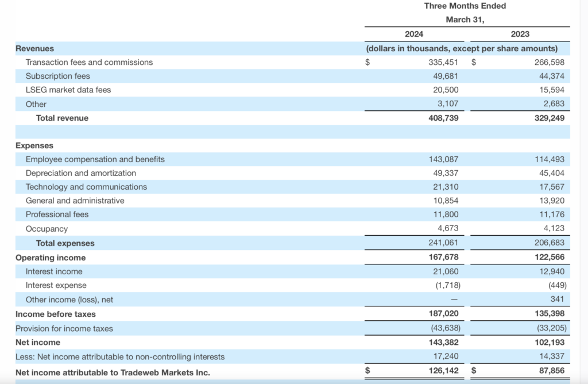Viewport: 588px width, 384px height.
Task: Click the 15,594 LSEG fees value
Action: point(552,90)
